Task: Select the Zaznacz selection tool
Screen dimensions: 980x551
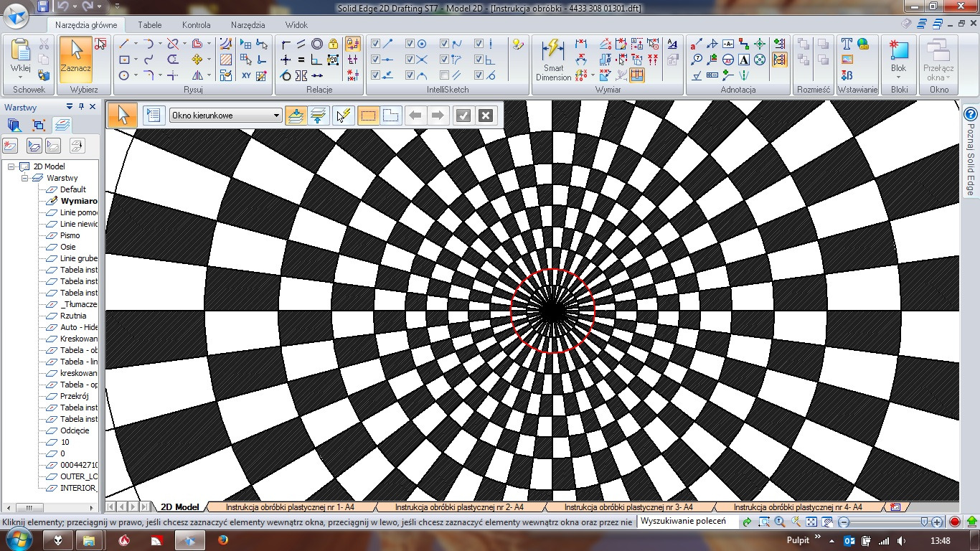Action: [75, 56]
